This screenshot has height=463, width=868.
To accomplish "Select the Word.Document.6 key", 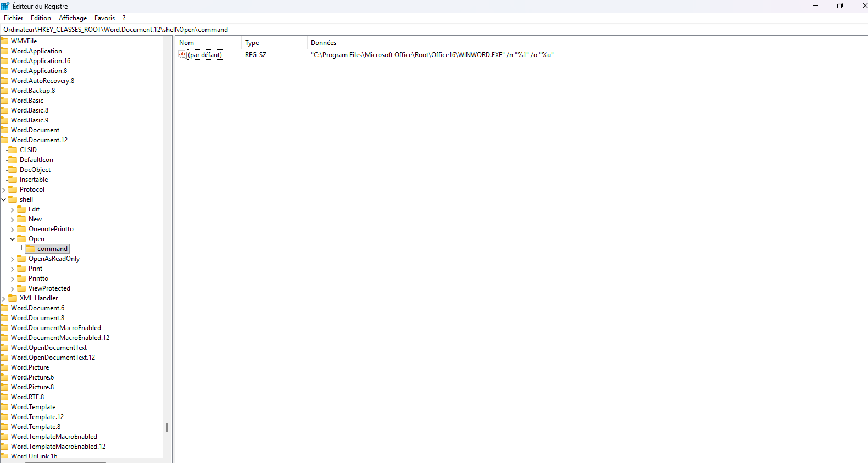I will pyautogui.click(x=37, y=308).
